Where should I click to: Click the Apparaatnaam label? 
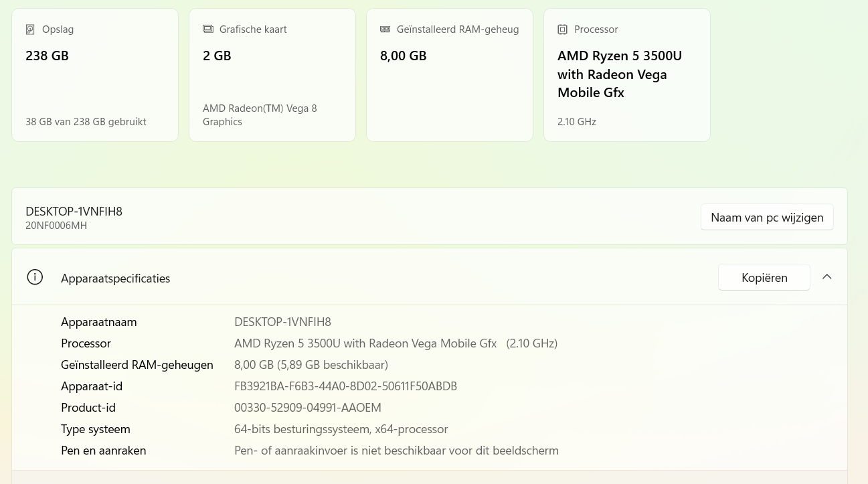pos(99,322)
